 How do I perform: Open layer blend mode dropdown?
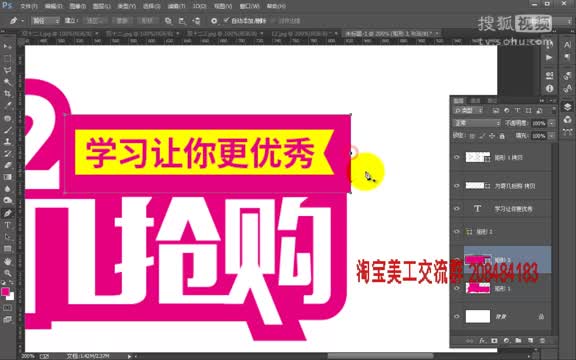point(476,123)
